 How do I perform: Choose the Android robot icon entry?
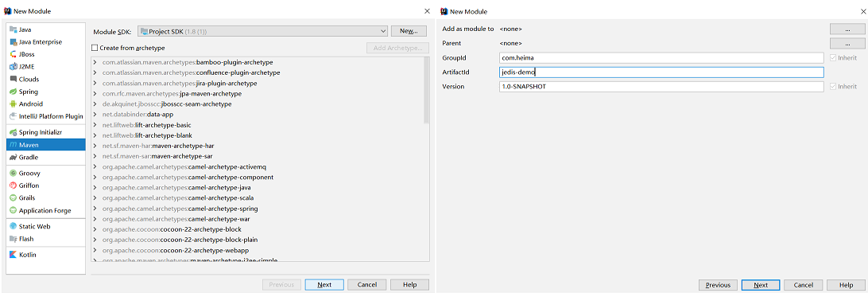click(14, 104)
